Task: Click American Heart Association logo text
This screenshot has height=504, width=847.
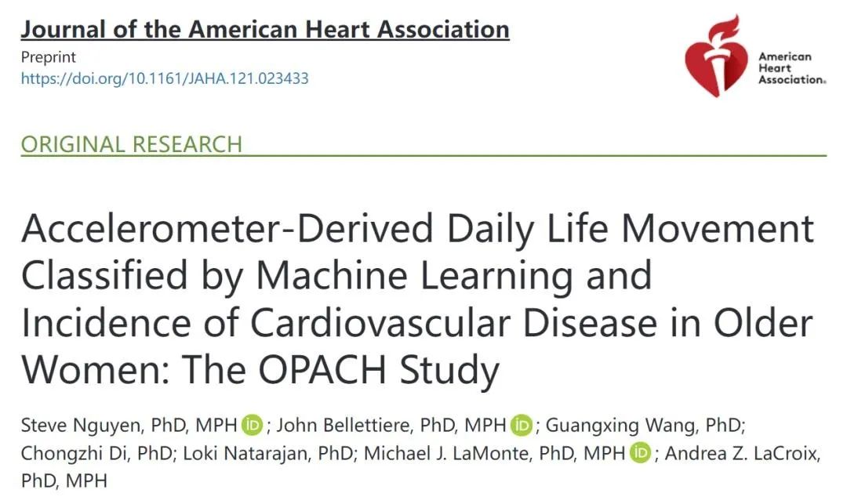Action: point(791,68)
